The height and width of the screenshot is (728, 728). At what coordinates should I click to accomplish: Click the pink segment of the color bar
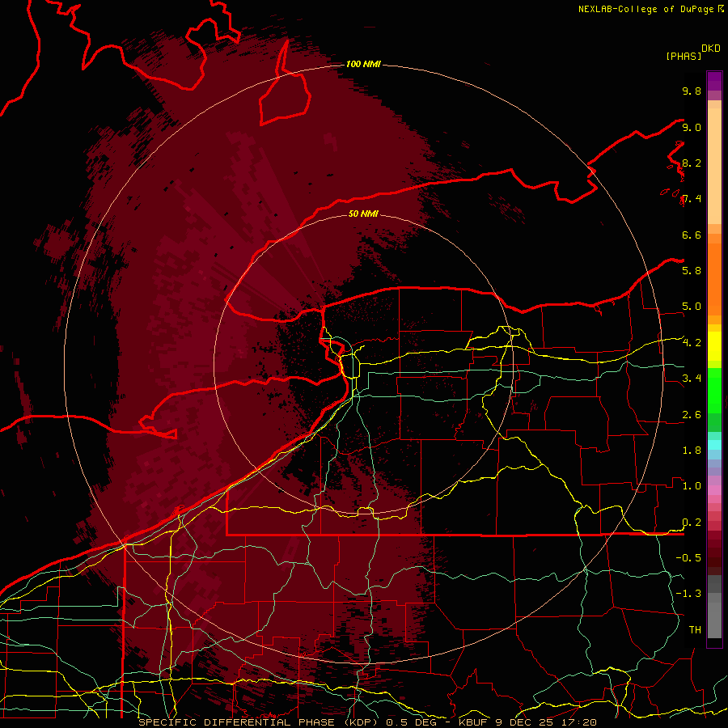[714, 490]
